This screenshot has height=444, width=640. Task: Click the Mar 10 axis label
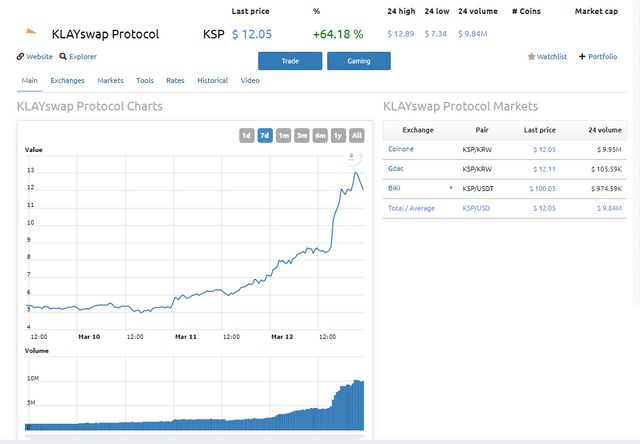point(89,337)
